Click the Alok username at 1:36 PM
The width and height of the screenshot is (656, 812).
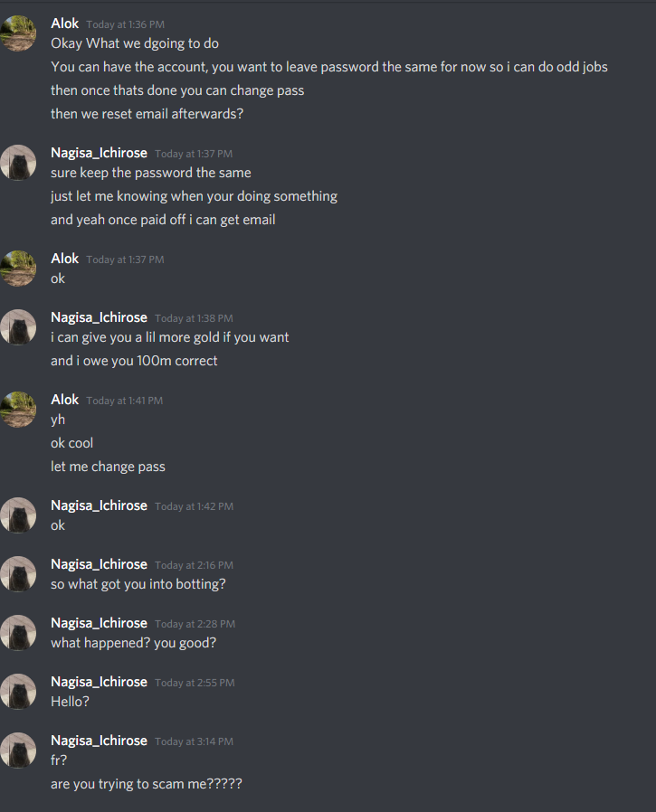coord(65,24)
